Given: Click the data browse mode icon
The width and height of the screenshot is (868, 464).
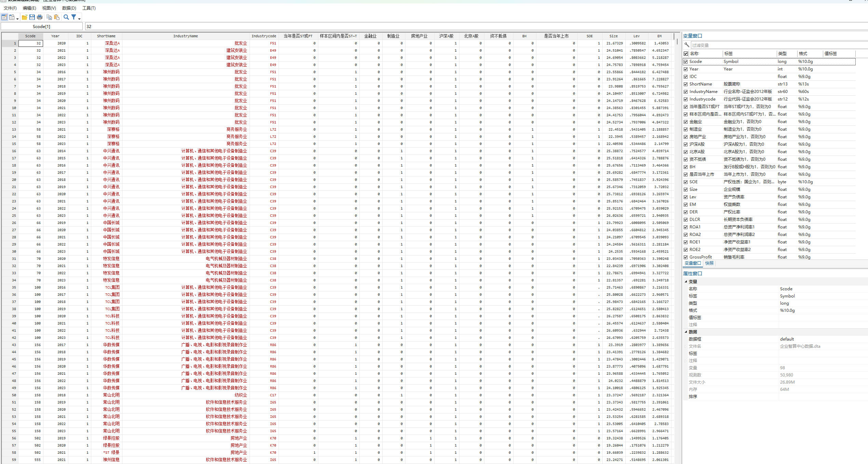Looking at the screenshot, I should (12, 17).
